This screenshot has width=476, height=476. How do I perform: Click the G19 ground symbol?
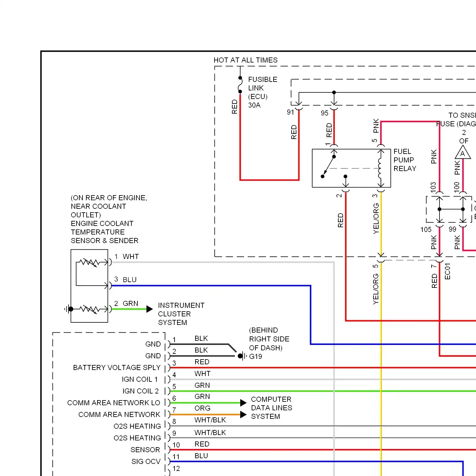pyautogui.click(x=242, y=356)
